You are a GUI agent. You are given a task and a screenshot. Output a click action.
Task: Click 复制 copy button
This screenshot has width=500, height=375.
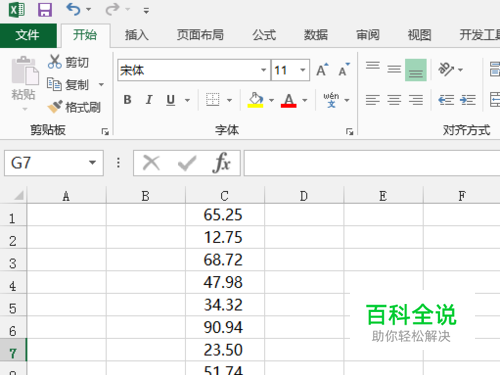(69, 85)
